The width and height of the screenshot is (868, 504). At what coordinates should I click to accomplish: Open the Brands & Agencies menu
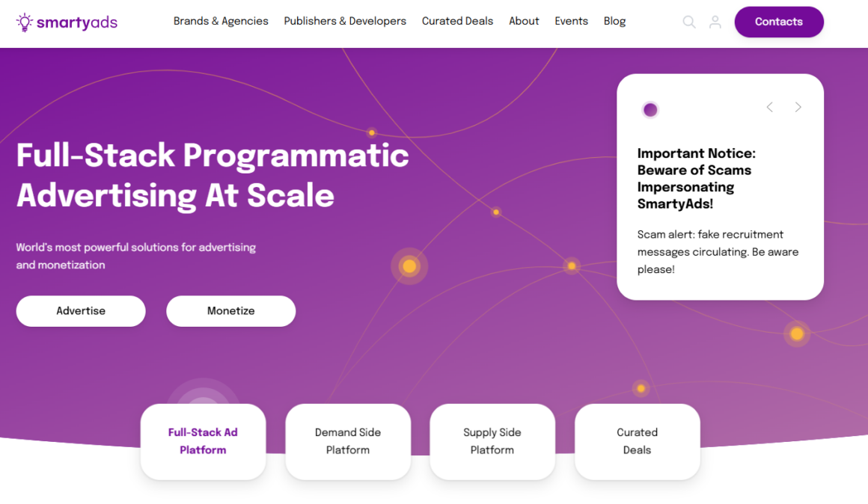tap(221, 21)
